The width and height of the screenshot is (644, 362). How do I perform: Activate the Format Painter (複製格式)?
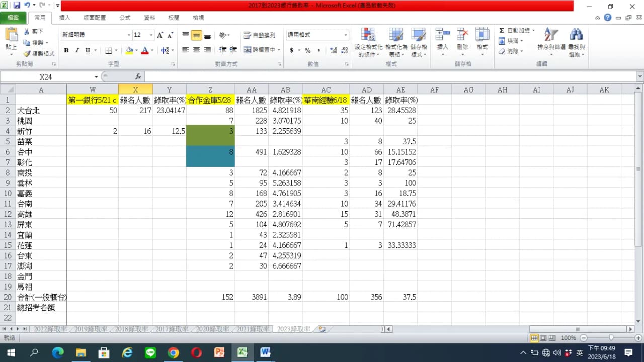click(x=39, y=53)
